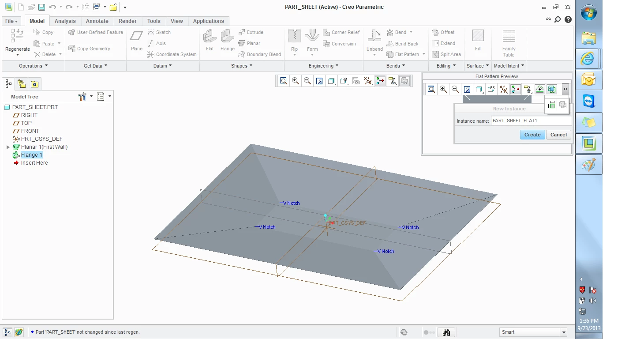Click Zoom In in main graphics toolbar
644x339 pixels.
[296, 81]
